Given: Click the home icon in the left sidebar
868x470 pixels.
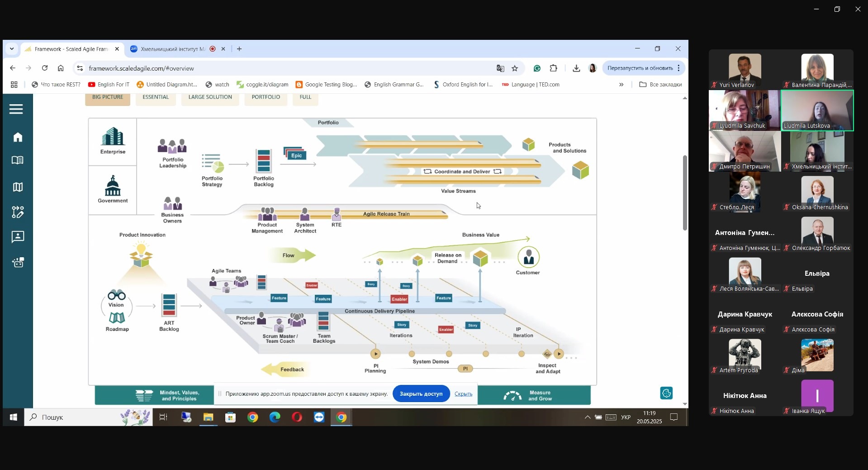Looking at the screenshot, I should pyautogui.click(x=18, y=137).
